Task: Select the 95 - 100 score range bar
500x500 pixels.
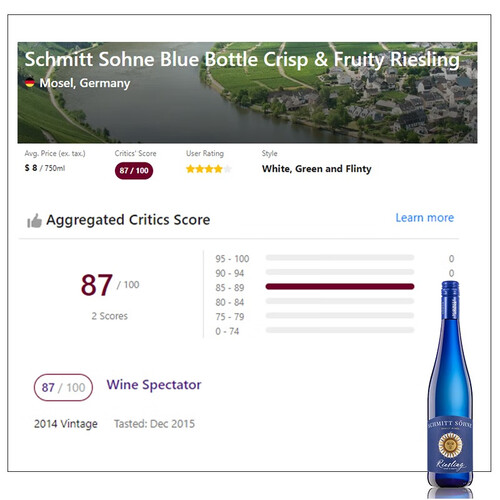Action: 340,258
